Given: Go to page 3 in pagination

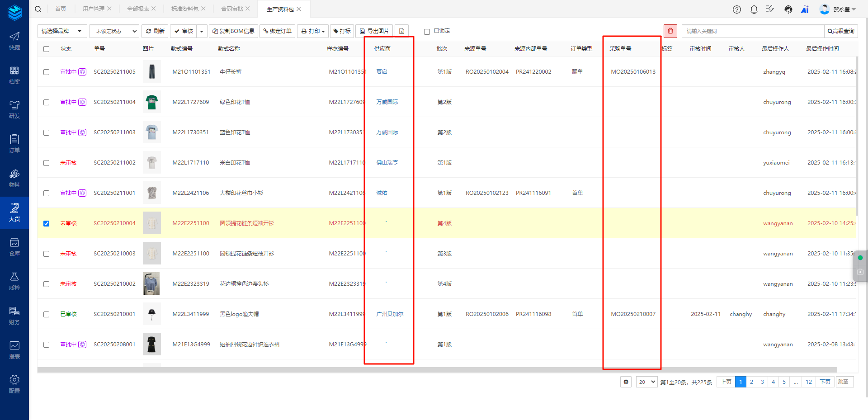Looking at the screenshot, I should [762, 382].
